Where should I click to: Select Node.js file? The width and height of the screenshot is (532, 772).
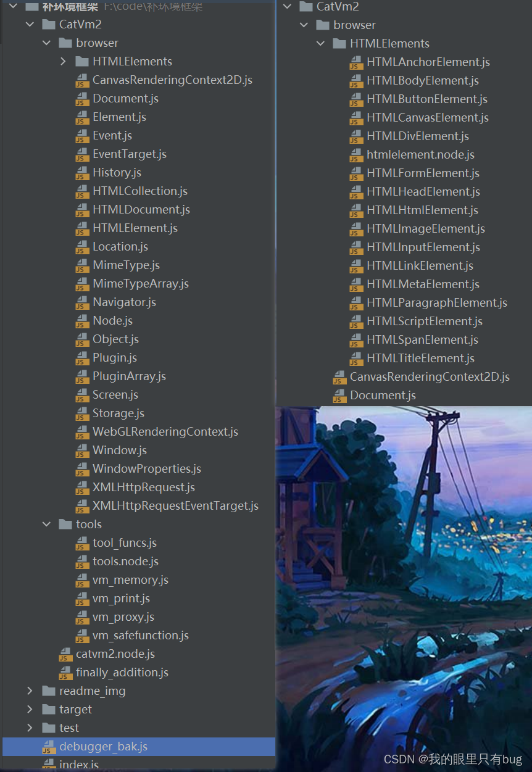click(x=113, y=321)
